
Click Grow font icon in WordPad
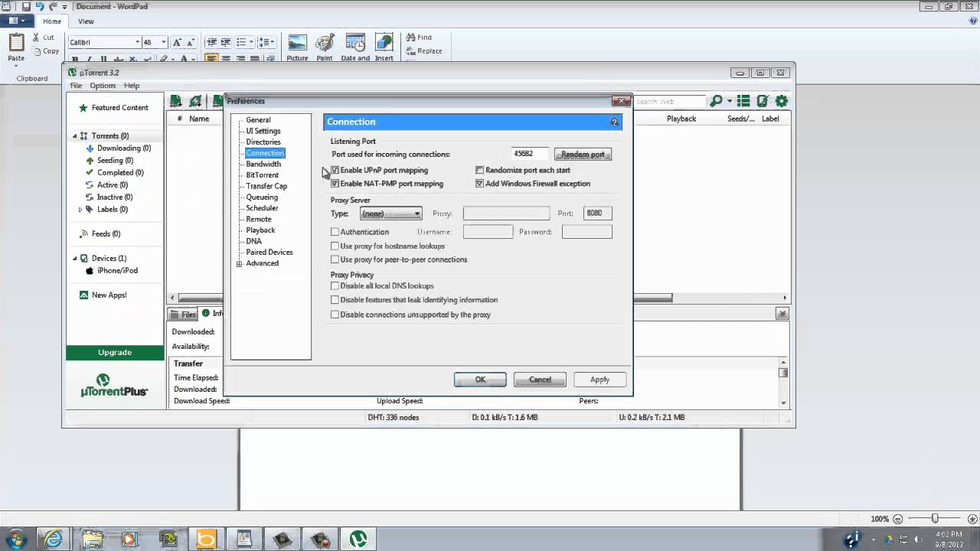pos(177,42)
